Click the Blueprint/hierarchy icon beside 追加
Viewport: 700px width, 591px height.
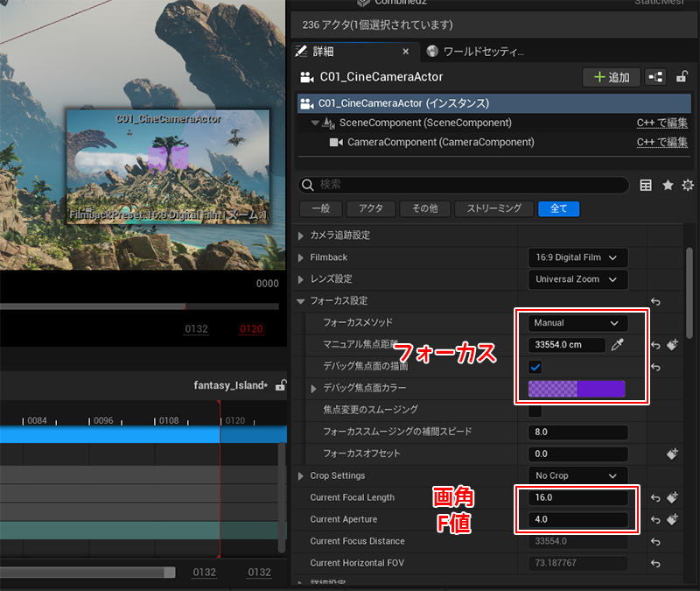[655, 77]
